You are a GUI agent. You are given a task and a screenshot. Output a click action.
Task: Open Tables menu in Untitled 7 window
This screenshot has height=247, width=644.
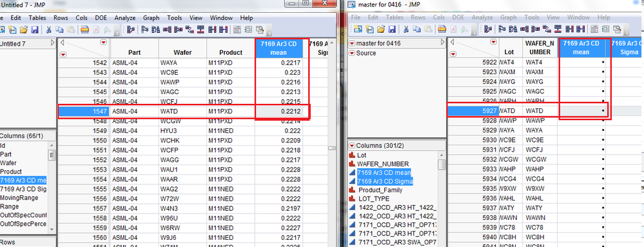click(38, 17)
